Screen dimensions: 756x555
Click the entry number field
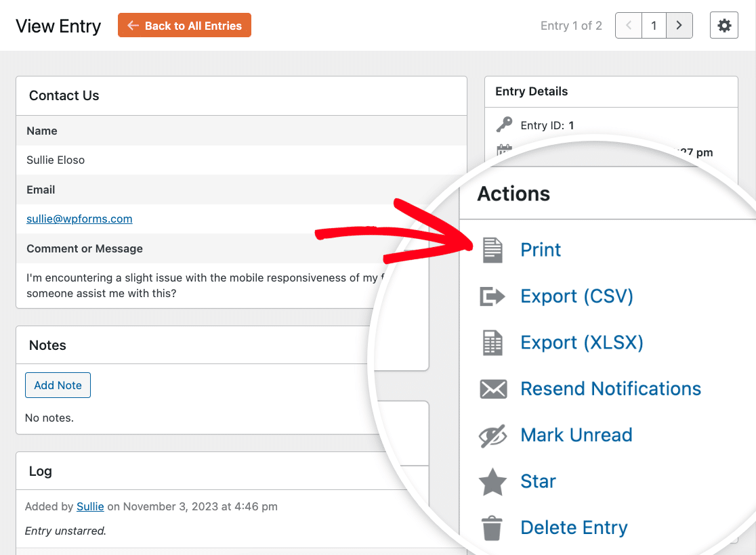coord(654,26)
